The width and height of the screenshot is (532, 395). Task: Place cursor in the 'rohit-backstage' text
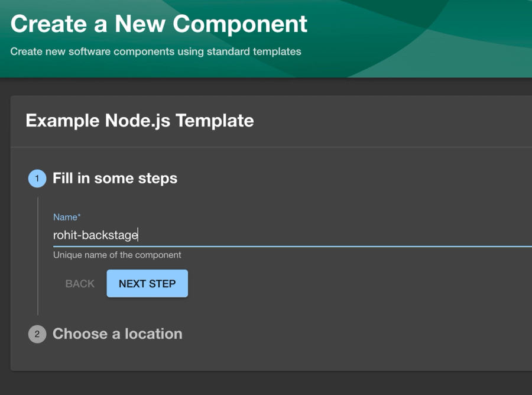pos(95,235)
